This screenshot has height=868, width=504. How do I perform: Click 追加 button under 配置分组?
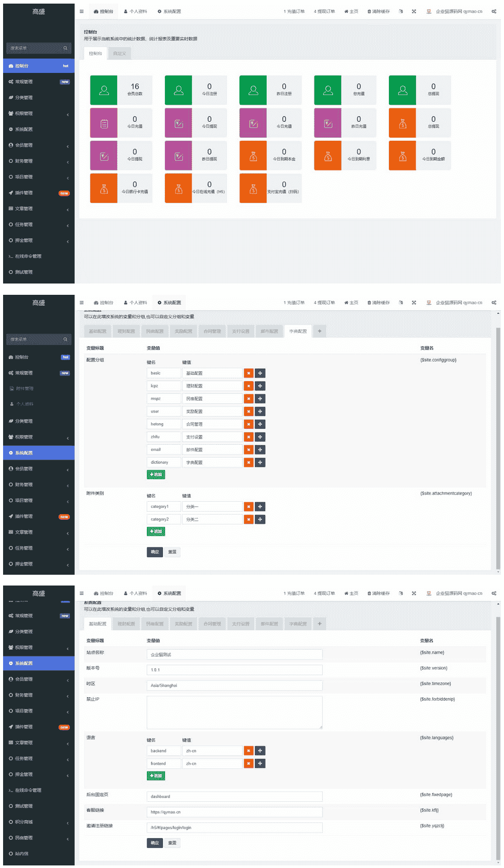pos(156,475)
